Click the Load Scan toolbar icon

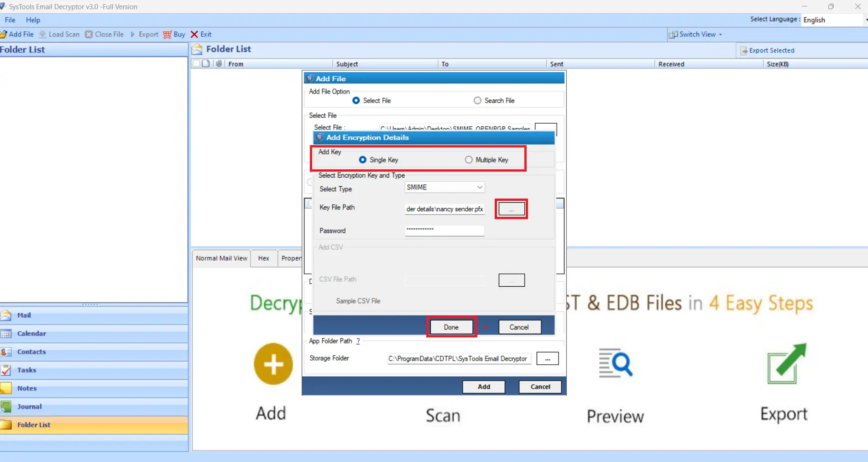coord(59,34)
